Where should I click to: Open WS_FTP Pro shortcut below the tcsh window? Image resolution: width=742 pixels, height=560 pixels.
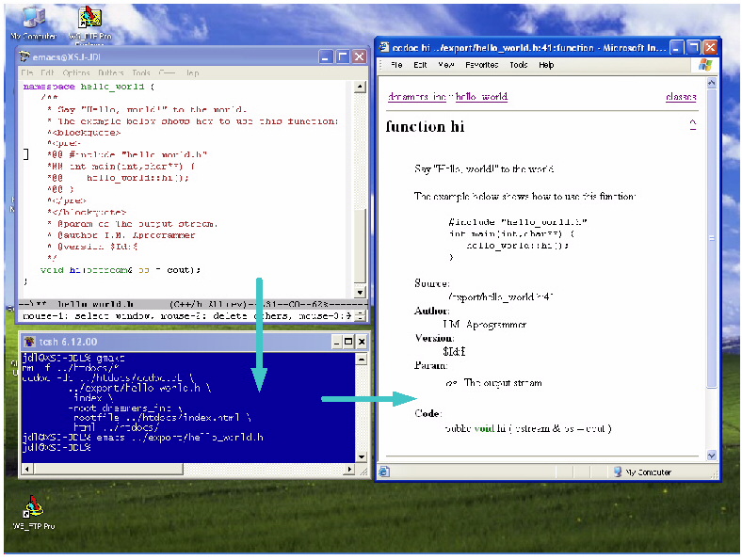34,512
